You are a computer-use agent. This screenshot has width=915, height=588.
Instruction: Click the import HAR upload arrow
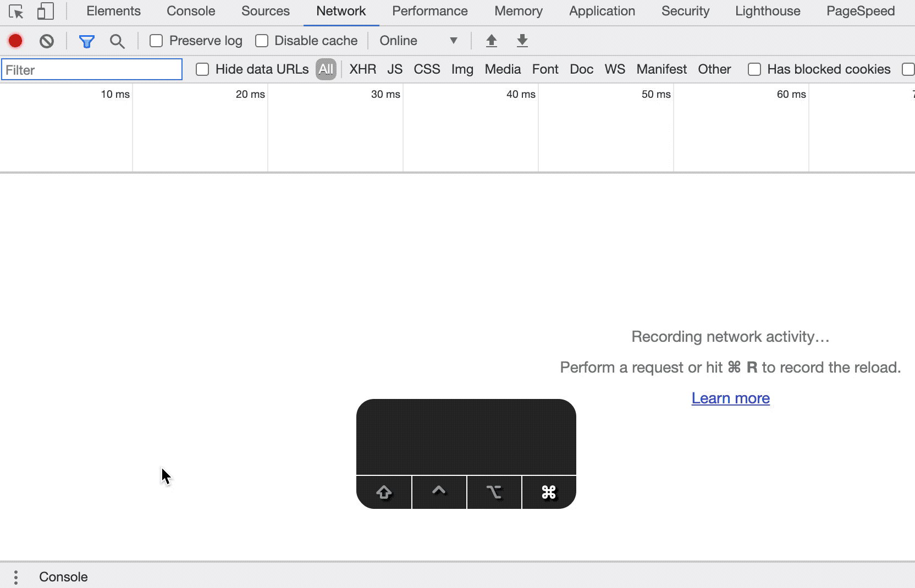coord(492,41)
